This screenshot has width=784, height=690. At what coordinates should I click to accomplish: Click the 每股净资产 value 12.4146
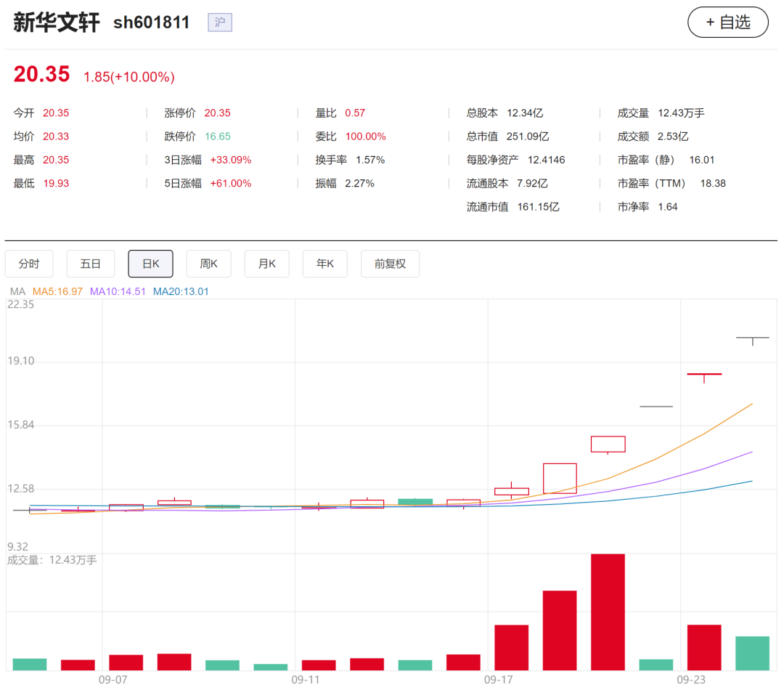tap(547, 160)
